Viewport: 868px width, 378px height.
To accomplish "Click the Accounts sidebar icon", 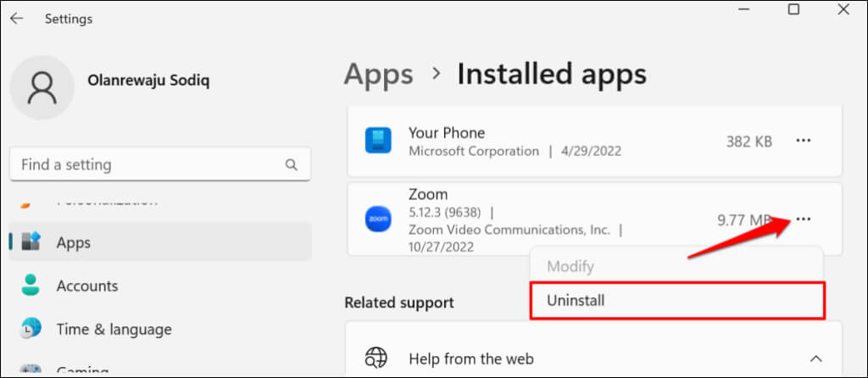I will (x=31, y=286).
